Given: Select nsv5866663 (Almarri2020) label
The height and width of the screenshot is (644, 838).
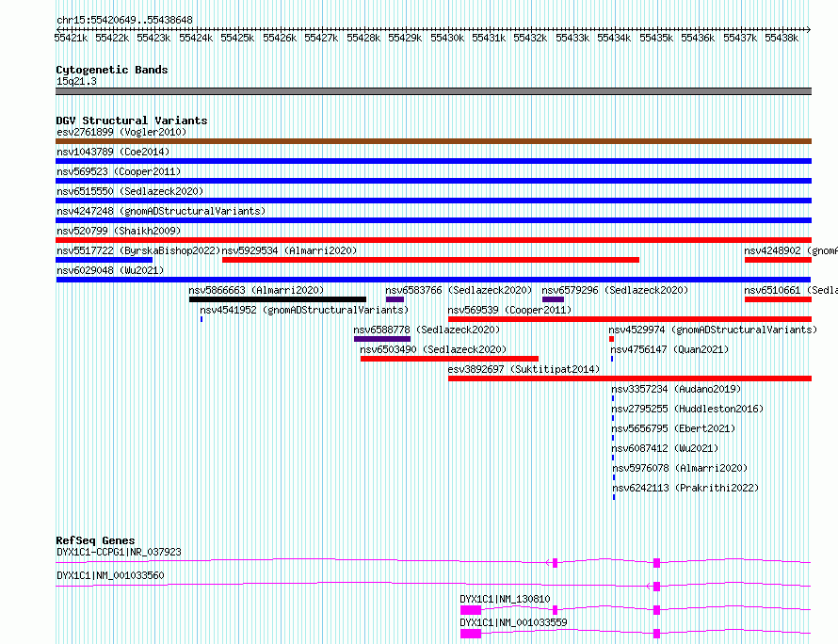Looking at the screenshot, I should (256, 290).
